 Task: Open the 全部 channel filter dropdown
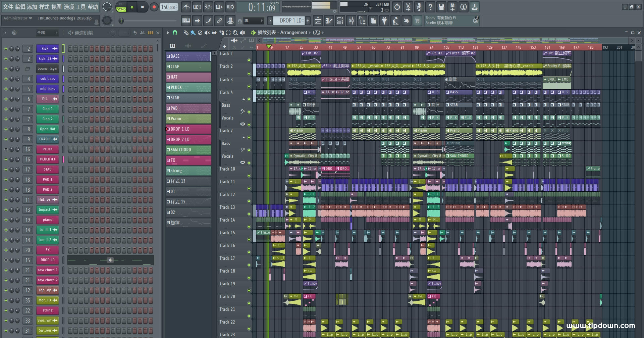coord(47,33)
